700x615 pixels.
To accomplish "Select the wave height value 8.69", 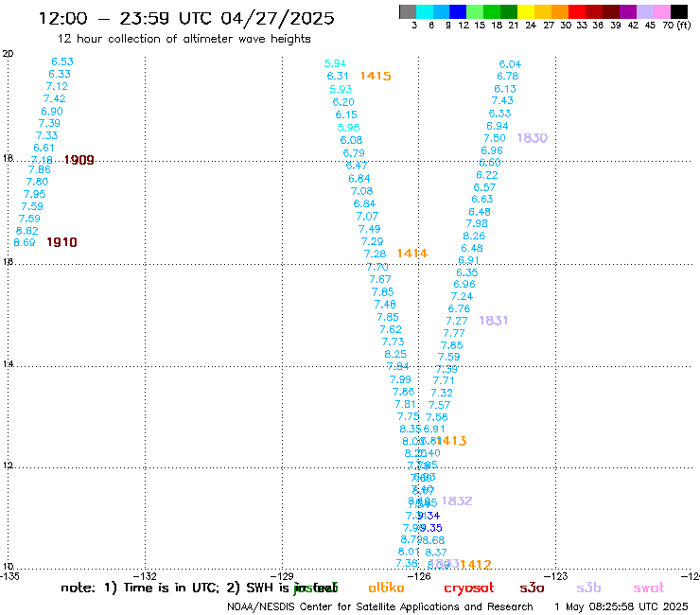I will click(24, 242).
